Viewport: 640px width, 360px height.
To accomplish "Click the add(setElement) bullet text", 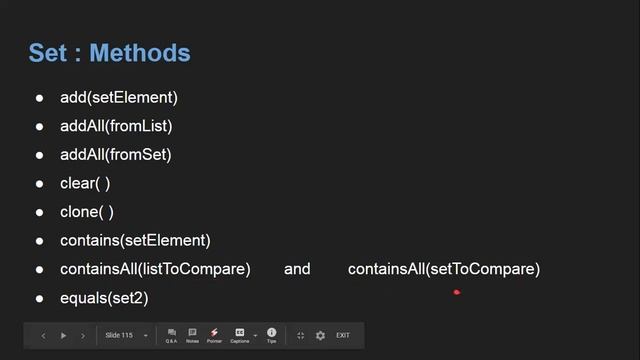I will [119, 98].
